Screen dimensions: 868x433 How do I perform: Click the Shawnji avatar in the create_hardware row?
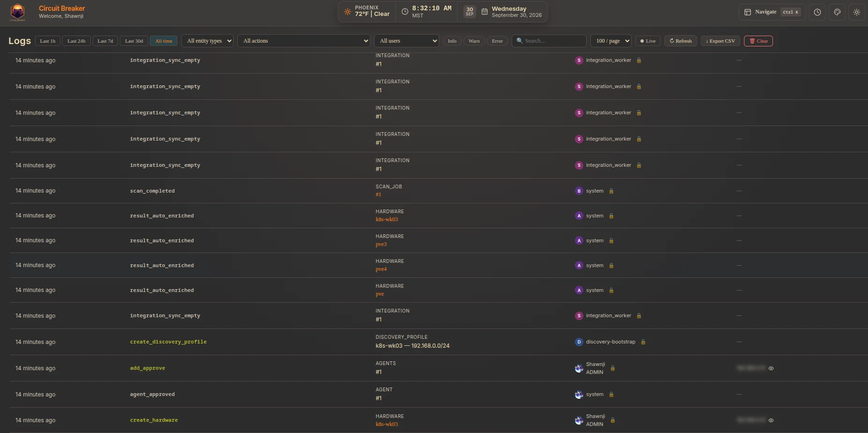[x=579, y=420]
